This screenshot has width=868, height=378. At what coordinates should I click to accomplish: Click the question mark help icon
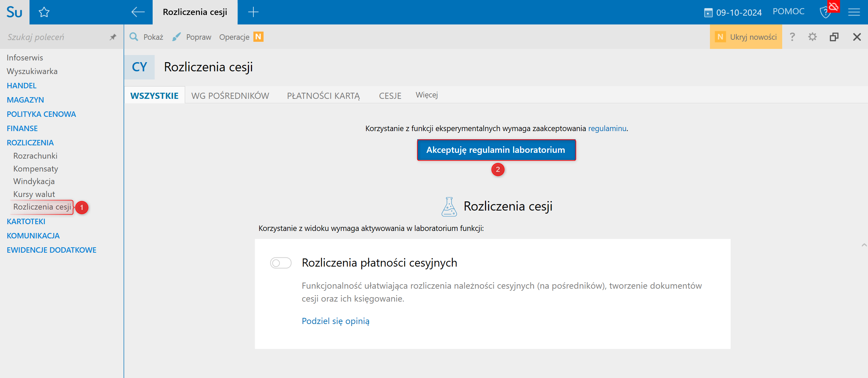(x=792, y=37)
